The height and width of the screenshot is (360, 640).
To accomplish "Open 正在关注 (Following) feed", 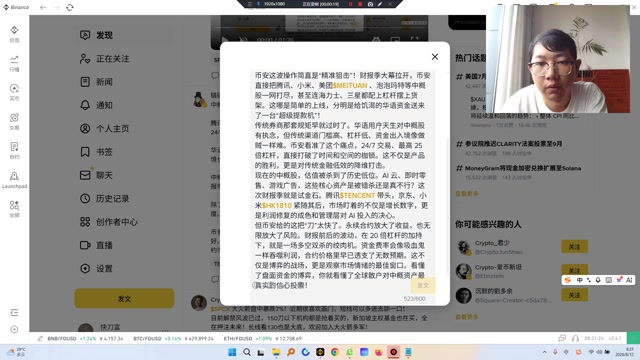I will coord(104,58).
